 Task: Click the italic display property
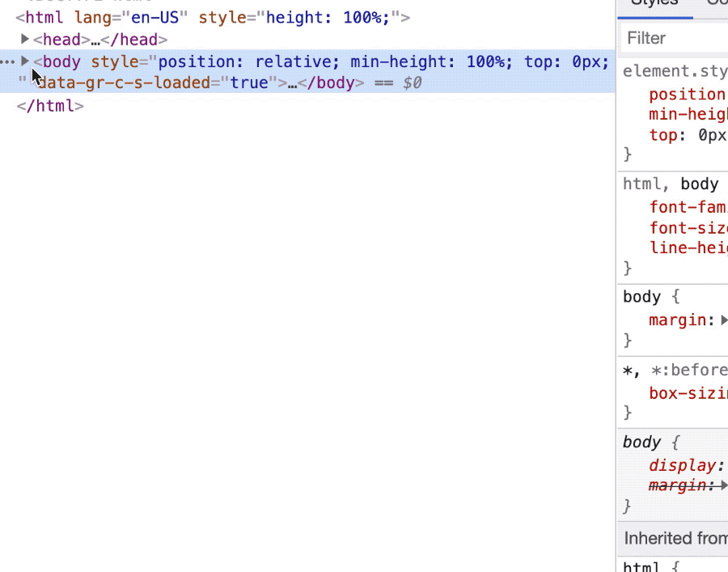point(682,465)
